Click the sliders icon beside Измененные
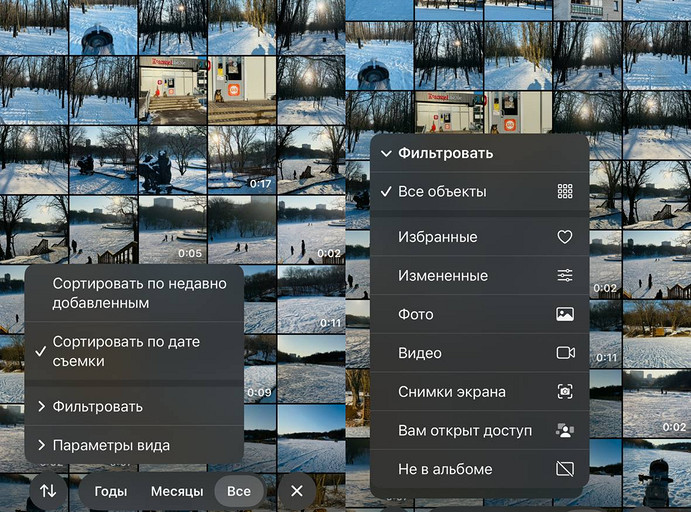 [x=565, y=276]
